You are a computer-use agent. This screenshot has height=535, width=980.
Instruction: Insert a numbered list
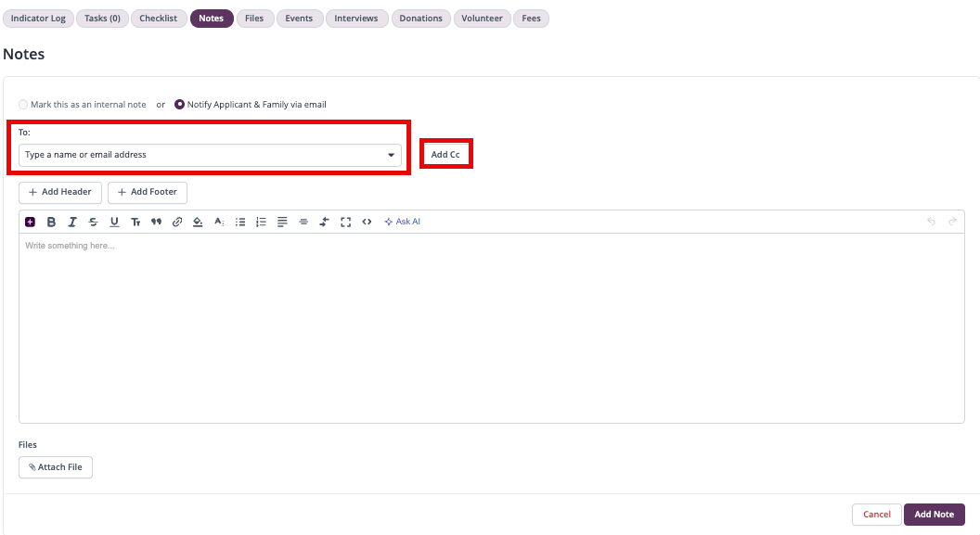[262, 222]
